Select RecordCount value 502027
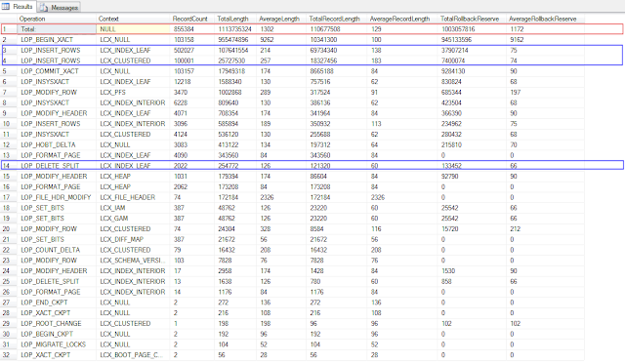Viewport: 625px width, 364px height. [x=192, y=50]
